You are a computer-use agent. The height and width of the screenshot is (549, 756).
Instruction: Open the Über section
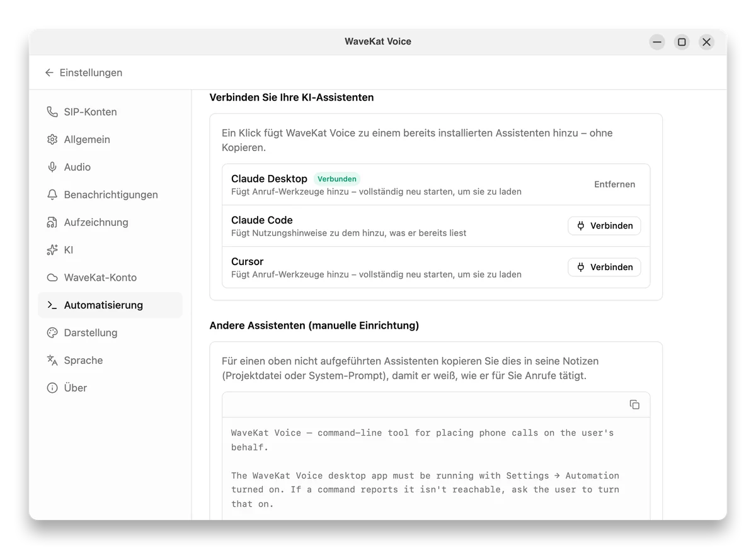point(110,388)
